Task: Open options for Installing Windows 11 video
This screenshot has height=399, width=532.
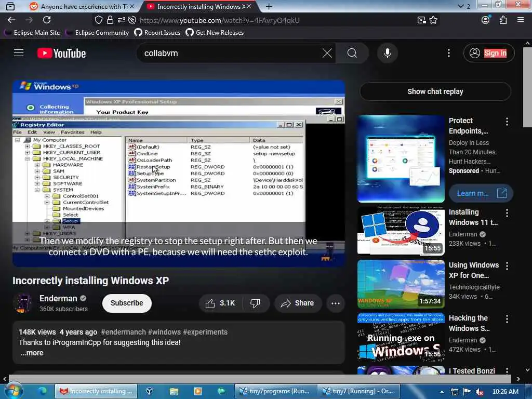Action: [507, 212]
